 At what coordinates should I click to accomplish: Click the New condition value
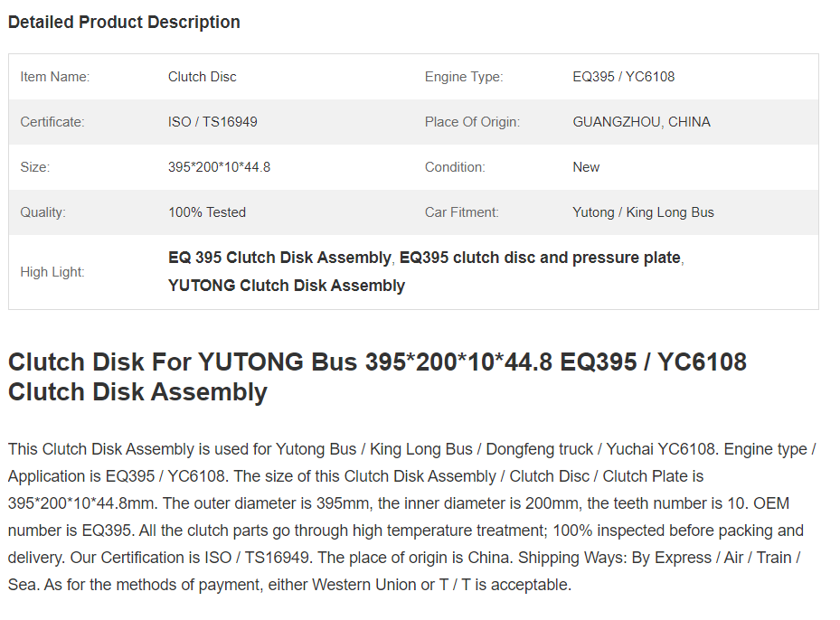point(586,167)
